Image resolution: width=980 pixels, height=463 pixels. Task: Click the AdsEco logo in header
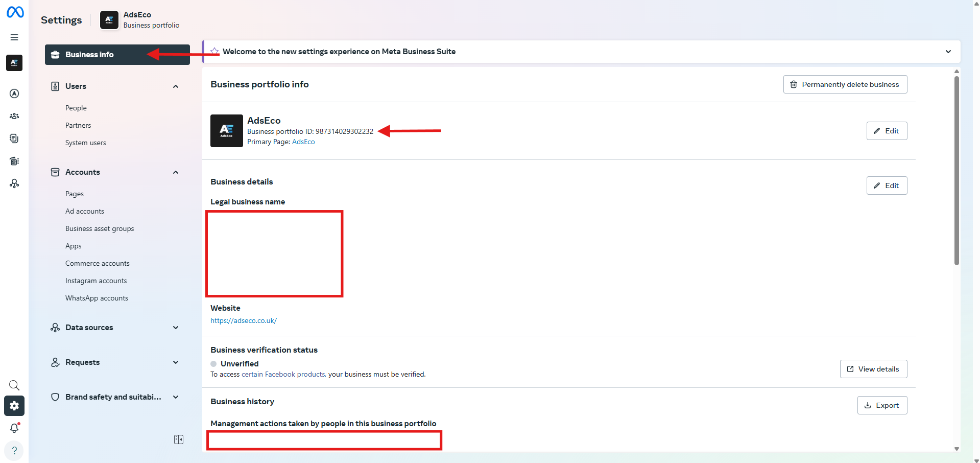click(x=109, y=20)
